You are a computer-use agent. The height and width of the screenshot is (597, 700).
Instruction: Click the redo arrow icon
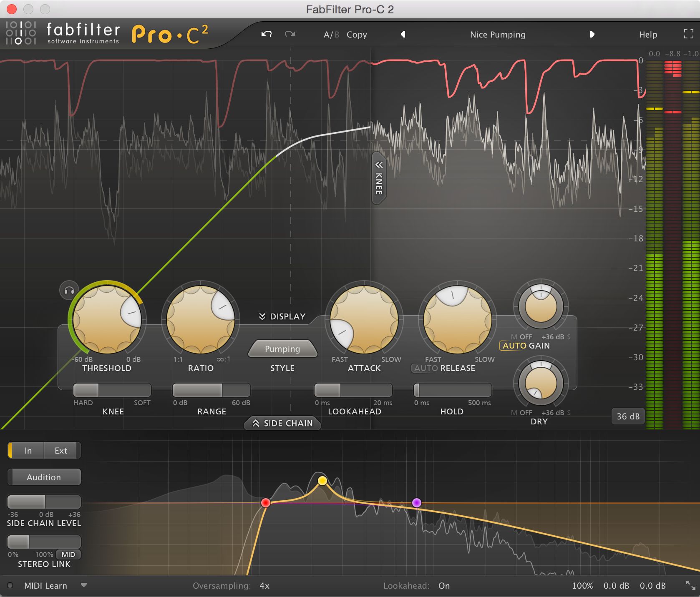(x=291, y=34)
